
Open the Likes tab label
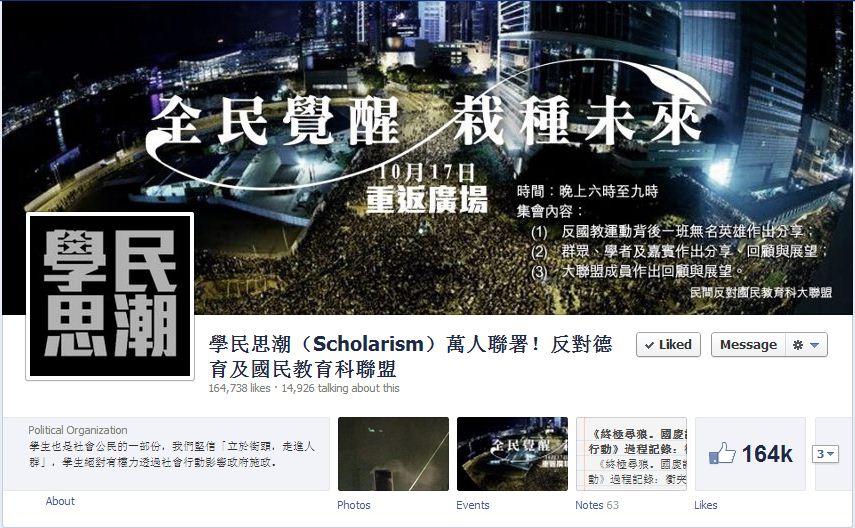click(x=706, y=505)
